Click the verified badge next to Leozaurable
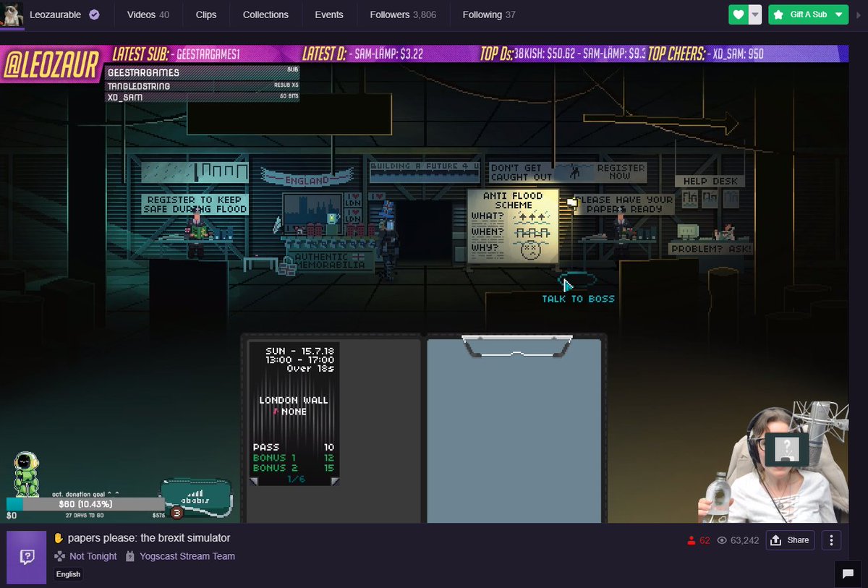This screenshot has width=868, height=588. pyautogui.click(x=94, y=14)
